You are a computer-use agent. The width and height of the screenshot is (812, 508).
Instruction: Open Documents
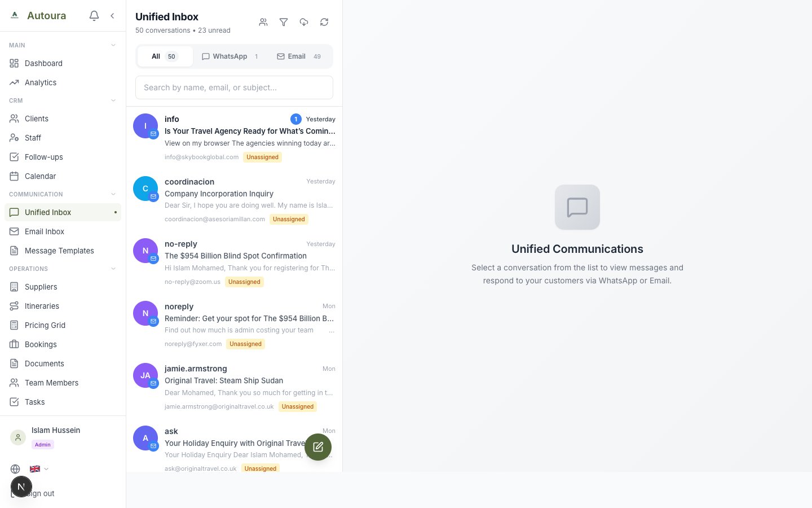(x=63, y=364)
